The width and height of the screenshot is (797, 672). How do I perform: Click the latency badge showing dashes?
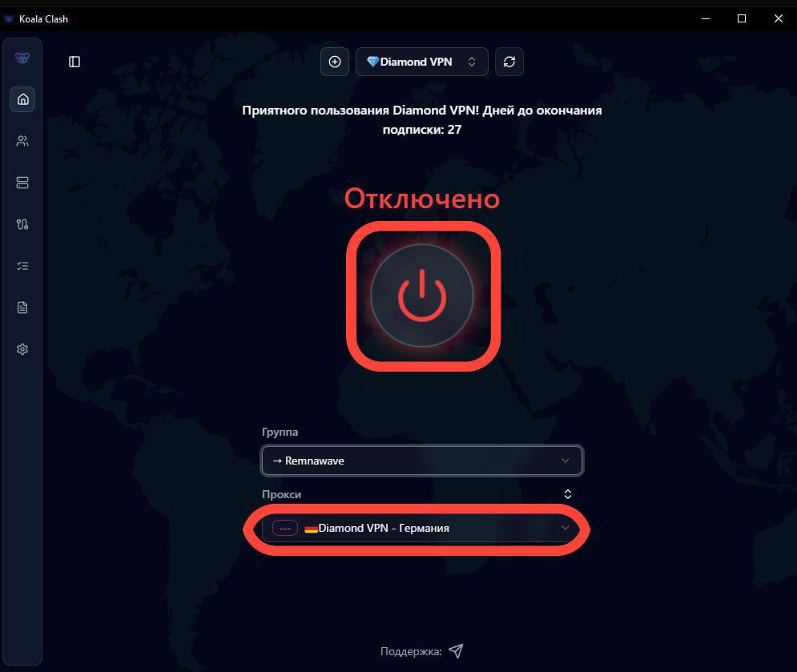click(x=284, y=529)
